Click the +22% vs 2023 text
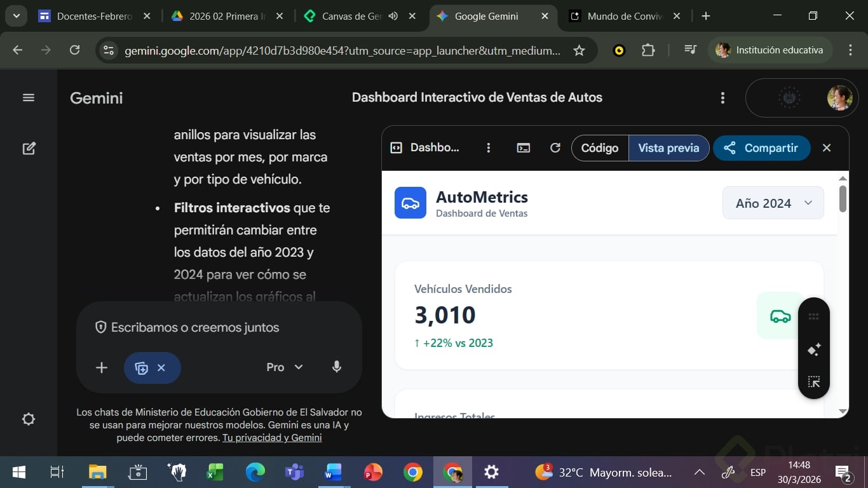 click(454, 343)
